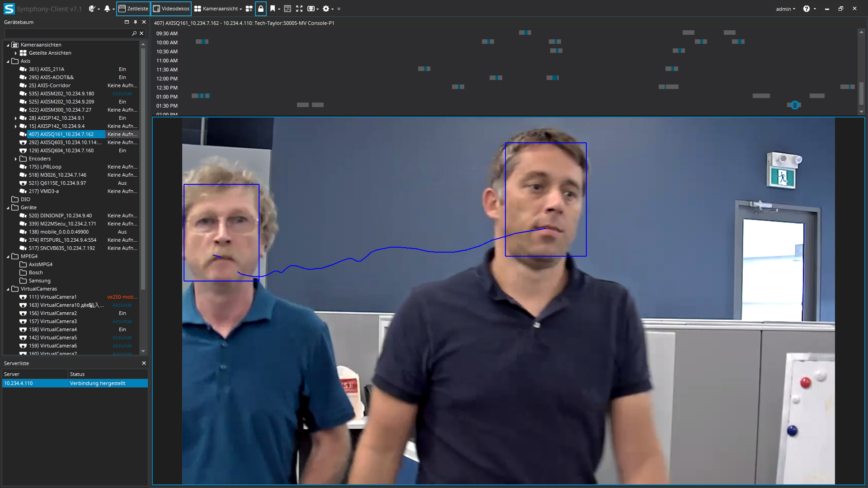Image resolution: width=868 pixels, height=488 pixels.
Task: Click the timeline position marker at 01:30 PM
Action: point(795,105)
